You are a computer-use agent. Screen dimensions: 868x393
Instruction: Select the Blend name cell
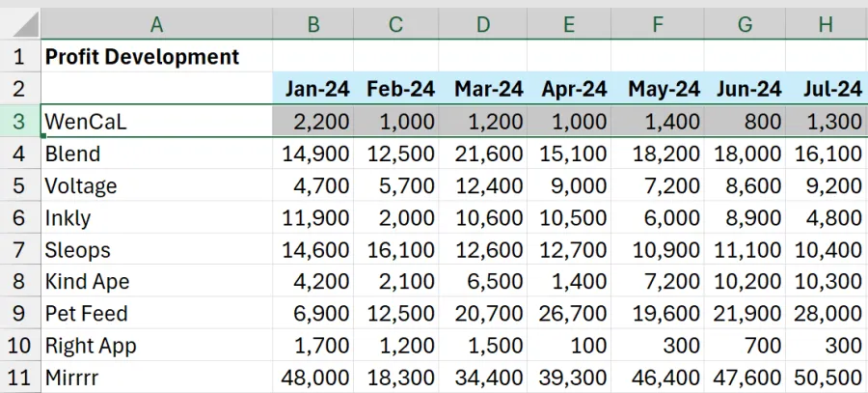(156, 153)
